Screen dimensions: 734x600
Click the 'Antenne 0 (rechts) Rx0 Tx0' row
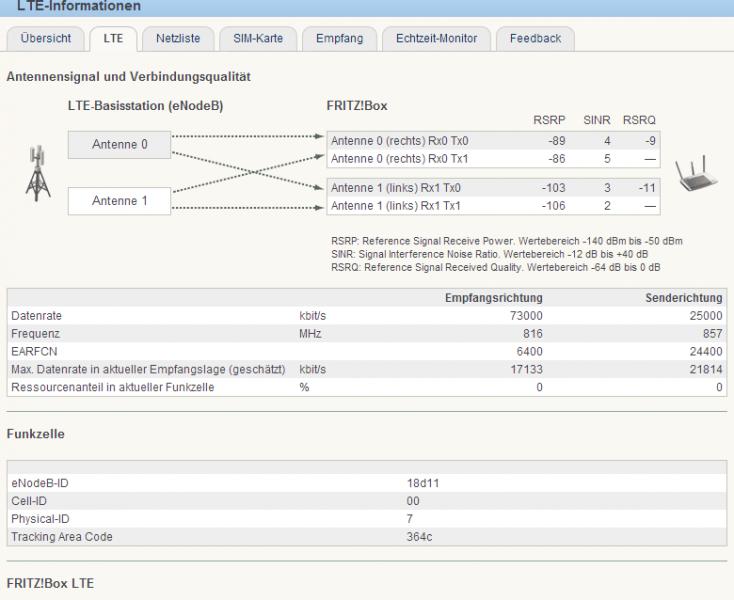tap(493, 141)
